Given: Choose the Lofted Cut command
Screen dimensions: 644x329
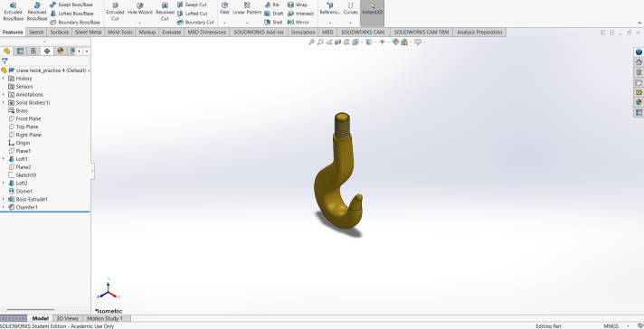Looking at the screenshot, I should click(x=192, y=14).
